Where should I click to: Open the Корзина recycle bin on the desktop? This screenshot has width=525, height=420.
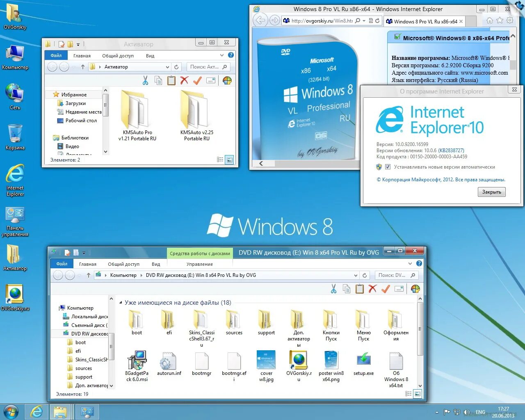[x=15, y=137]
